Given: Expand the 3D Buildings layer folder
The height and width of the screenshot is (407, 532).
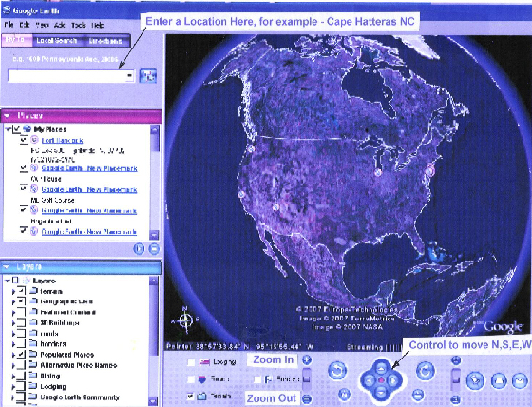Looking at the screenshot, I should pyautogui.click(x=13, y=322).
